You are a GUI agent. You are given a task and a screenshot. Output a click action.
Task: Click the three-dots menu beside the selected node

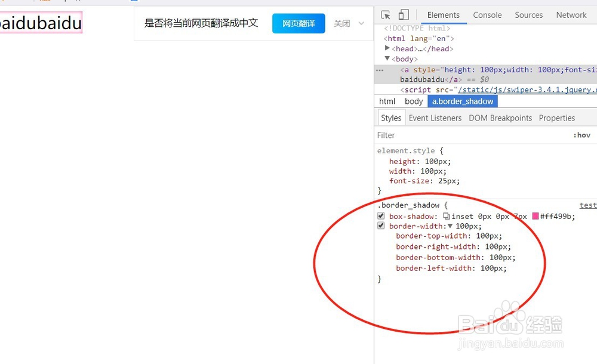(380, 70)
